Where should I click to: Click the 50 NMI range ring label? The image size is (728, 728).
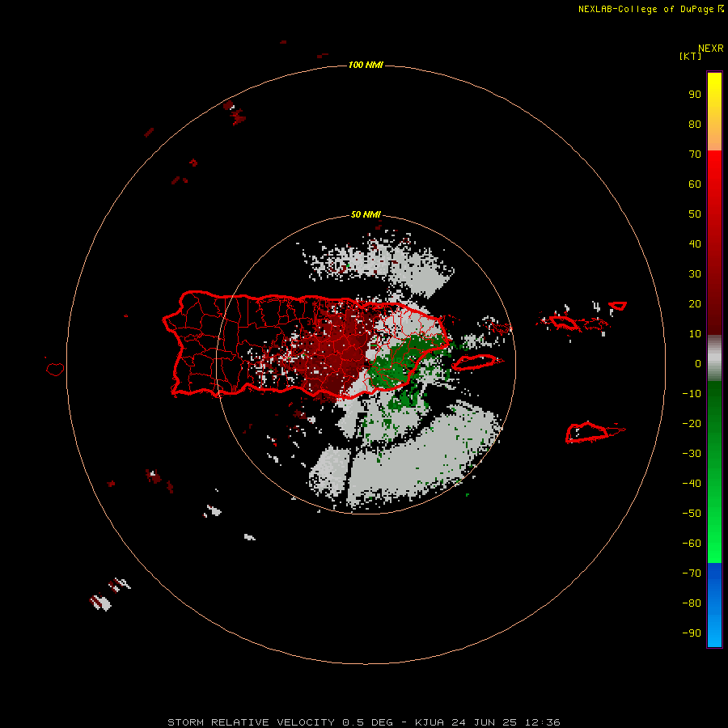[366, 214]
